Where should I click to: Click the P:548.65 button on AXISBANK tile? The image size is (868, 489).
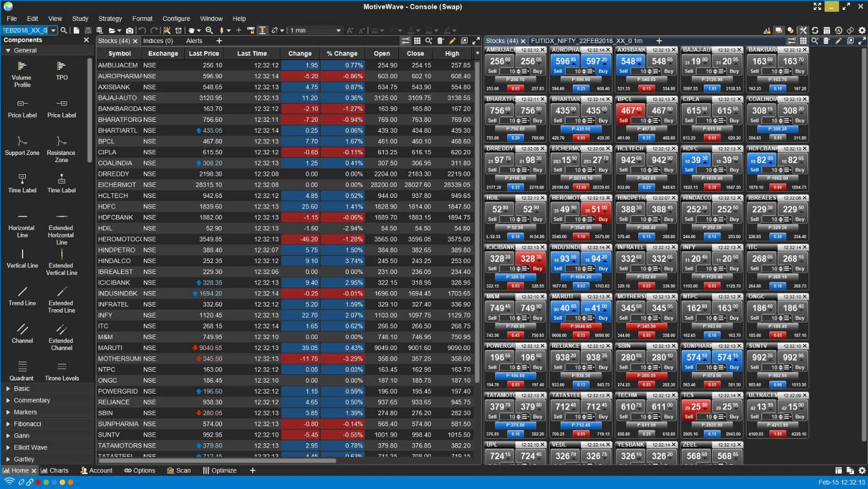pyautogui.click(x=647, y=79)
